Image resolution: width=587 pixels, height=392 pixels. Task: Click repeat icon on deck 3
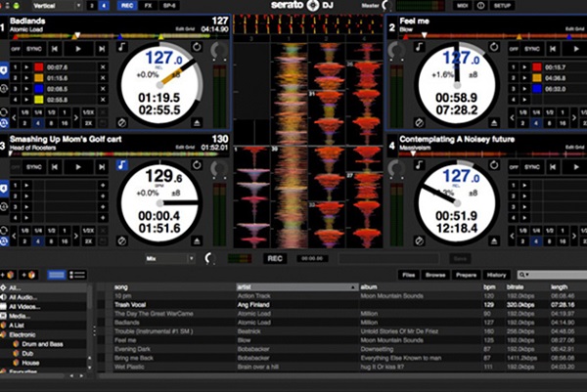[x=197, y=165]
